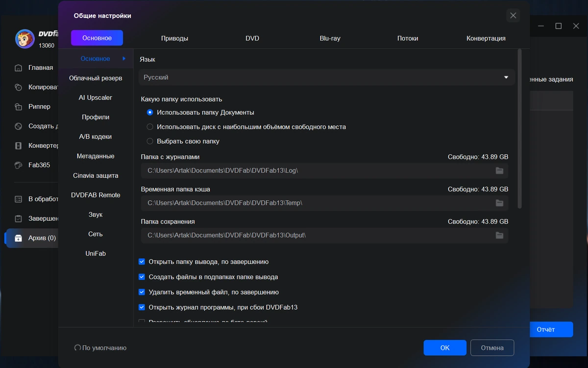Open the Язык dropdown showing Русский
588x368 pixels.
point(326,77)
